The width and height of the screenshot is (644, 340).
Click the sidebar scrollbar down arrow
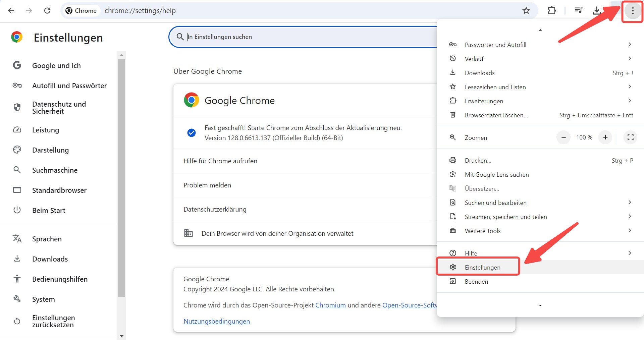[x=121, y=336]
